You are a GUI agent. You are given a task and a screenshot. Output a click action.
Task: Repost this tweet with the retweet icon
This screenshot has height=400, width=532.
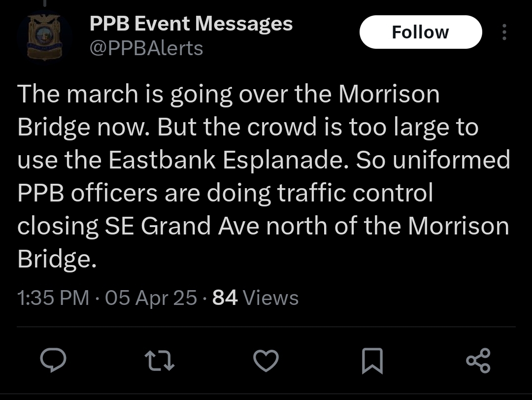[x=161, y=360]
